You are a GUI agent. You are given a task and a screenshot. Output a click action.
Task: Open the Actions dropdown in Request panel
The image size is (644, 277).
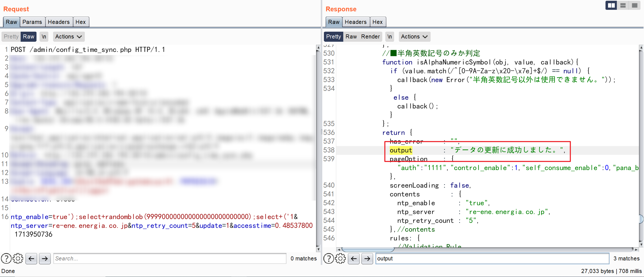pyautogui.click(x=67, y=37)
